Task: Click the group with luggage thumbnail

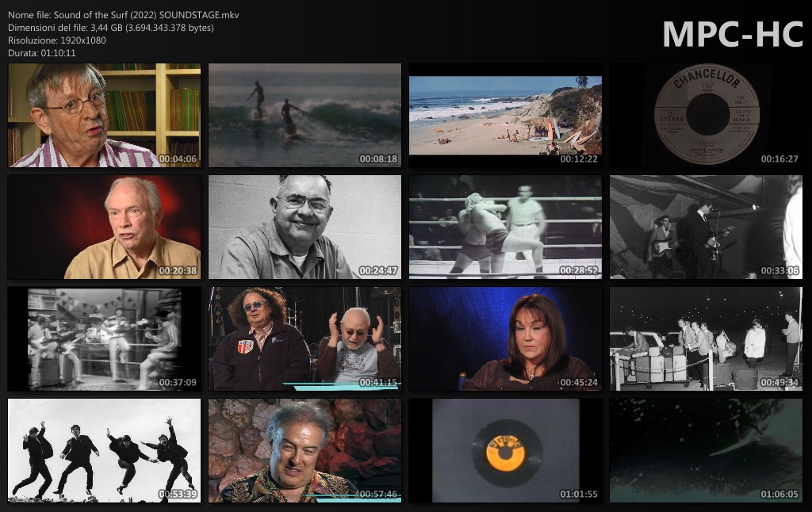Action: tap(706, 339)
